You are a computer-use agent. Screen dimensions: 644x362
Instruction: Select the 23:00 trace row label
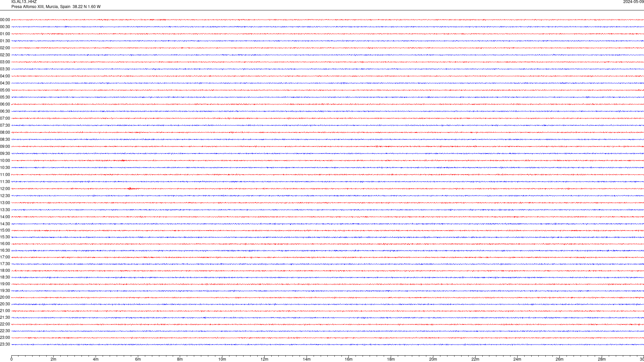tap(5, 338)
